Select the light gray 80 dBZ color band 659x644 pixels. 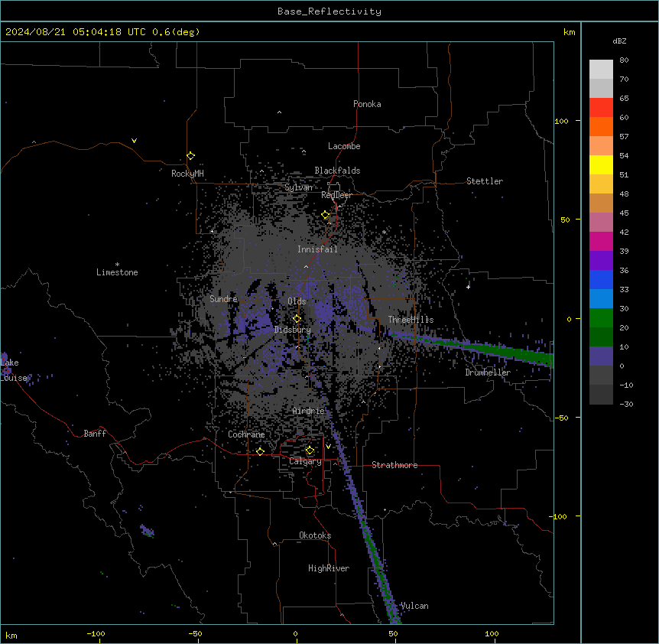601,69
